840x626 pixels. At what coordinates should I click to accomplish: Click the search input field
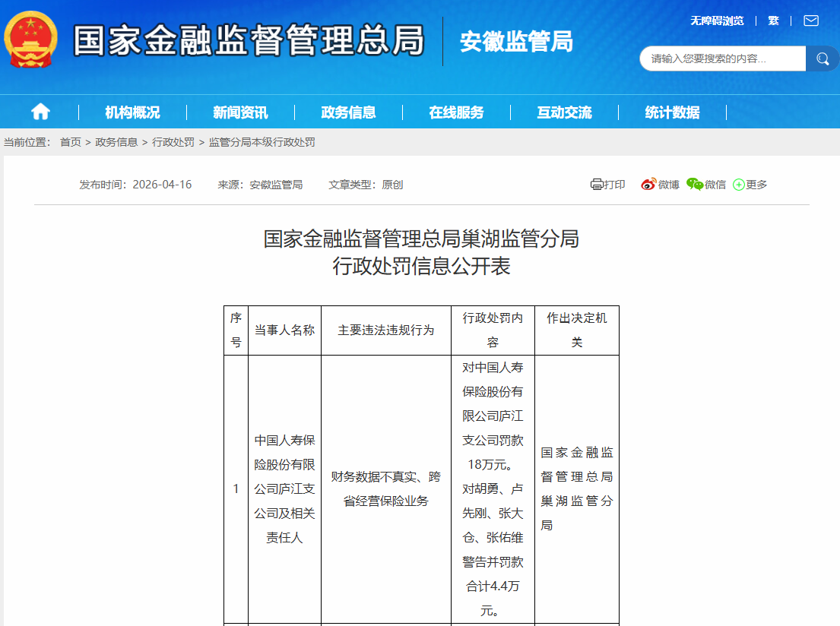[722, 58]
